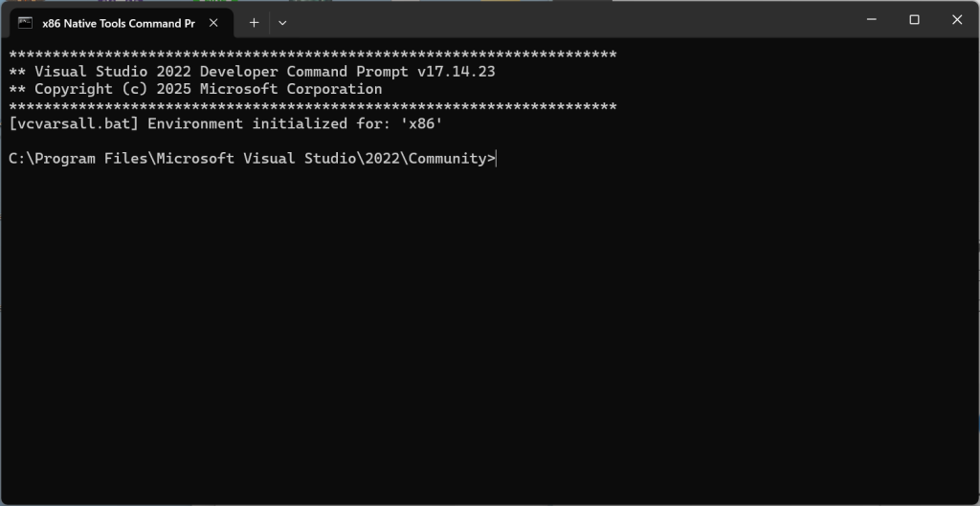Expand the new tab profile dropdown chevron
This screenshot has width=980, height=506.
[282, 22]
